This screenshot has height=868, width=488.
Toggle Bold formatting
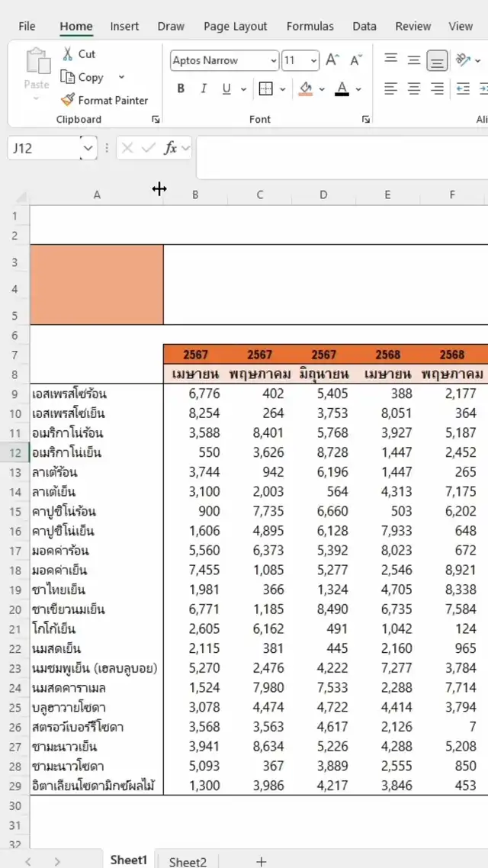click(181, 88)
